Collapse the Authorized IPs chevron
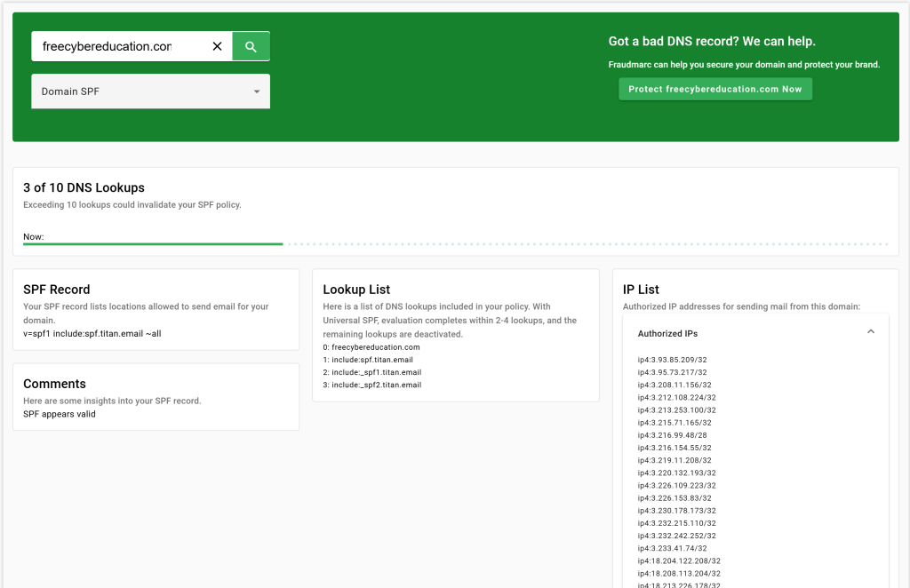This screenshot has height=588, width=910. (x=870, y=332)
